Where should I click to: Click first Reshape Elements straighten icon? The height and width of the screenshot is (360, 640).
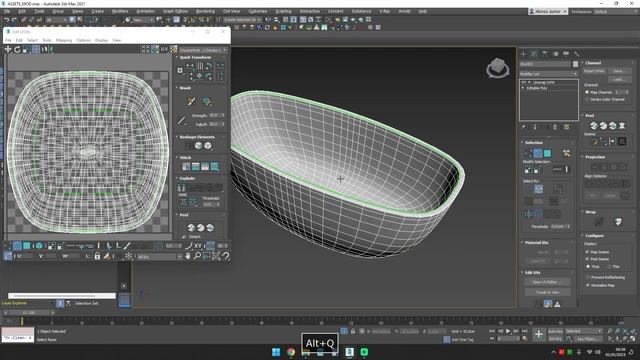click(x=189, y=146)
